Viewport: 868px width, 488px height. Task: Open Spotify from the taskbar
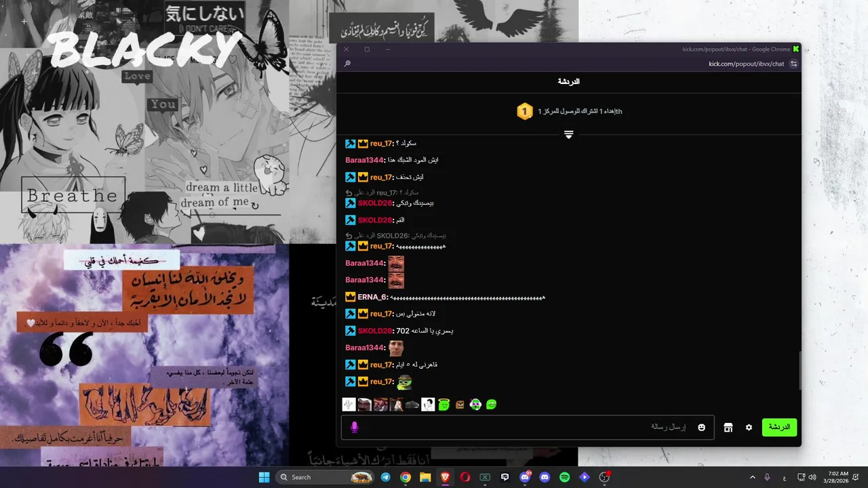pyautogui.click(x=565, y=477)
